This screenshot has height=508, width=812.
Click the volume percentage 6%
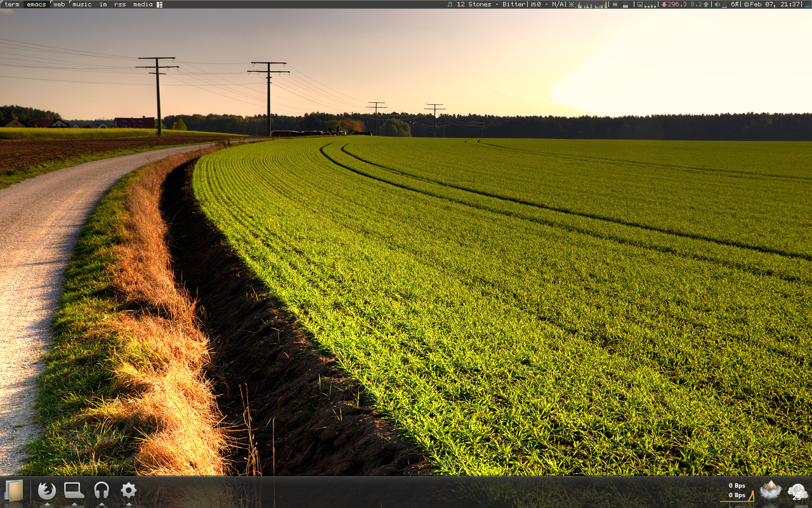(735, 4)
